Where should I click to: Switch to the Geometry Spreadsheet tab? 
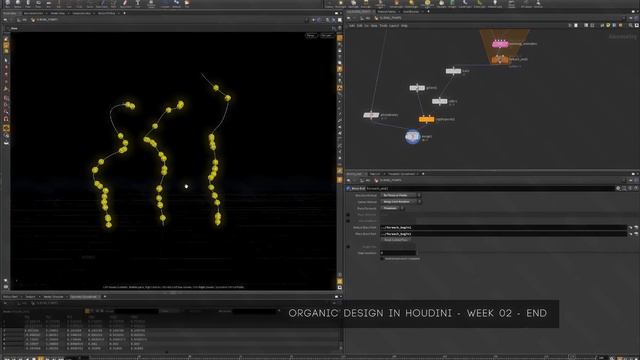[84, 297]
